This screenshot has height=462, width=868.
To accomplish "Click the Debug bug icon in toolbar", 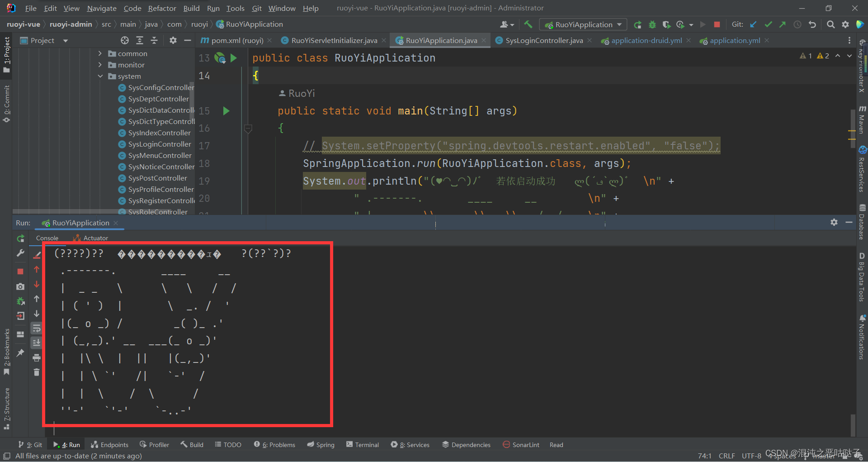I will pos(652,24).
